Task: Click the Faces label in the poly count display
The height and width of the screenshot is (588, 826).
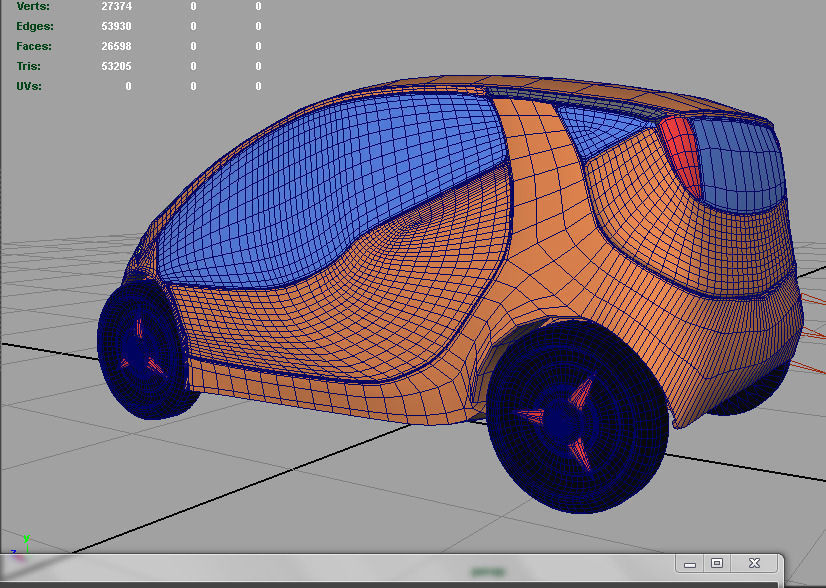Action: (x=34, y=46)
